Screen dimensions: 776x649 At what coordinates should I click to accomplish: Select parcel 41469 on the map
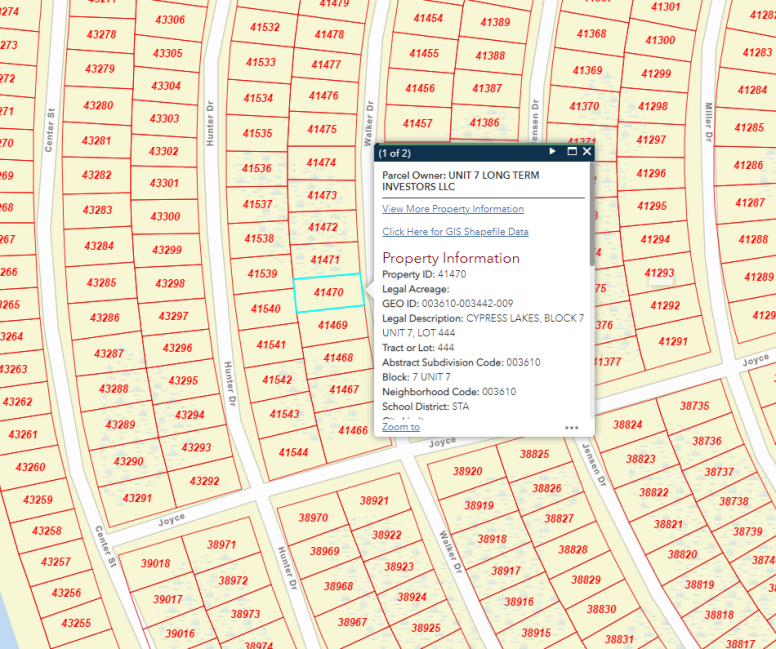pos(332,325)
